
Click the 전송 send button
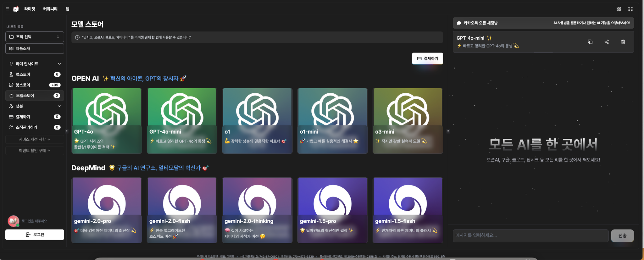pyautogui.click(x=622, y=235)
